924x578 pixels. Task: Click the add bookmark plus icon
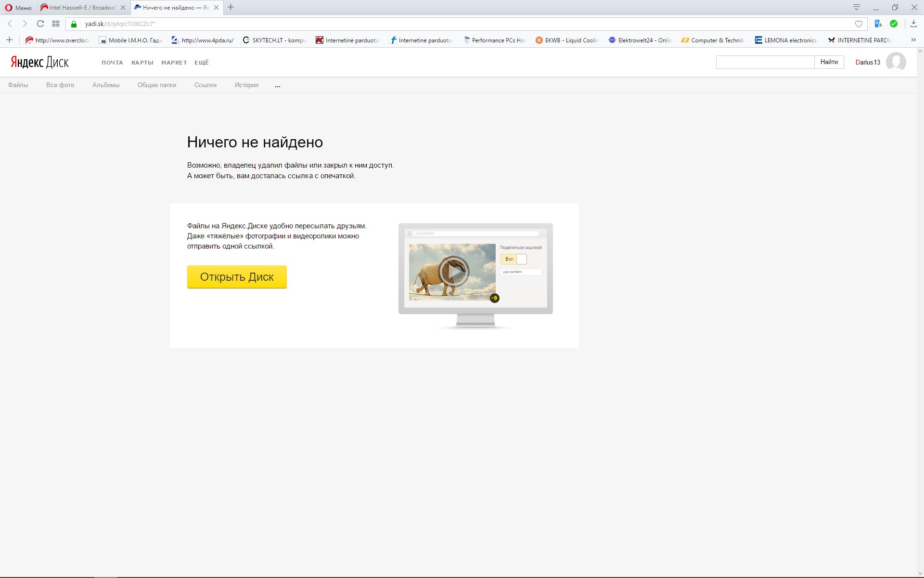9,40
